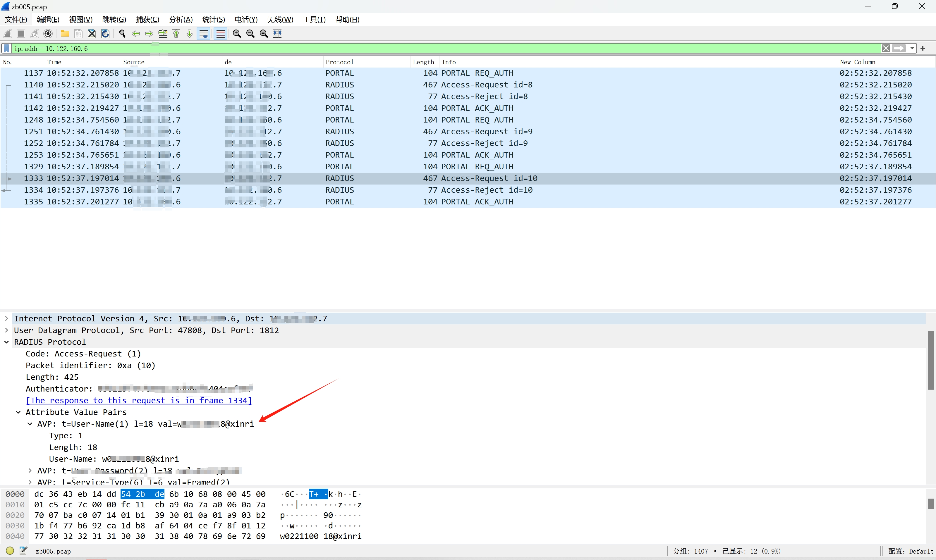
Task: Follow the response in frame 1334 link
Action: 139,400
